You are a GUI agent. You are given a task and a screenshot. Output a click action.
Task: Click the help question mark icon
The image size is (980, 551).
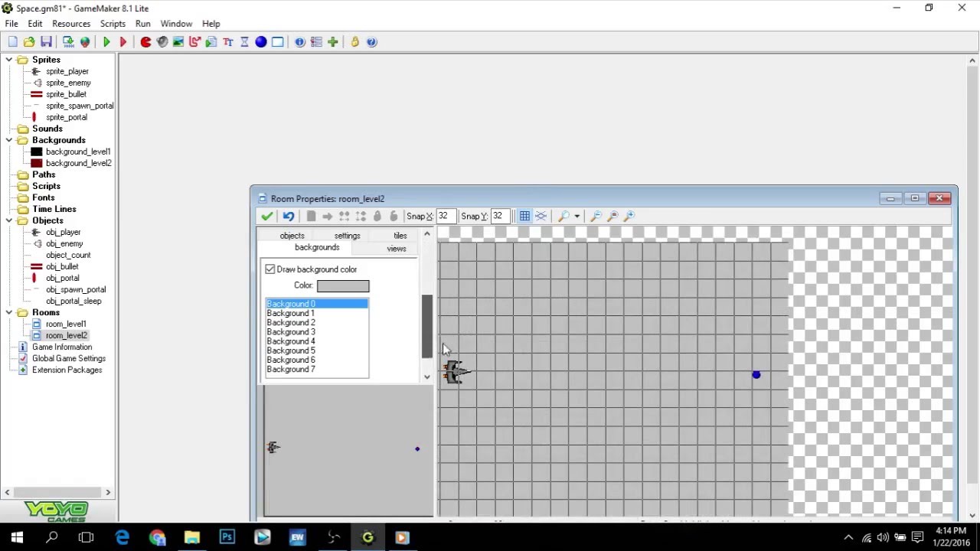372,42
